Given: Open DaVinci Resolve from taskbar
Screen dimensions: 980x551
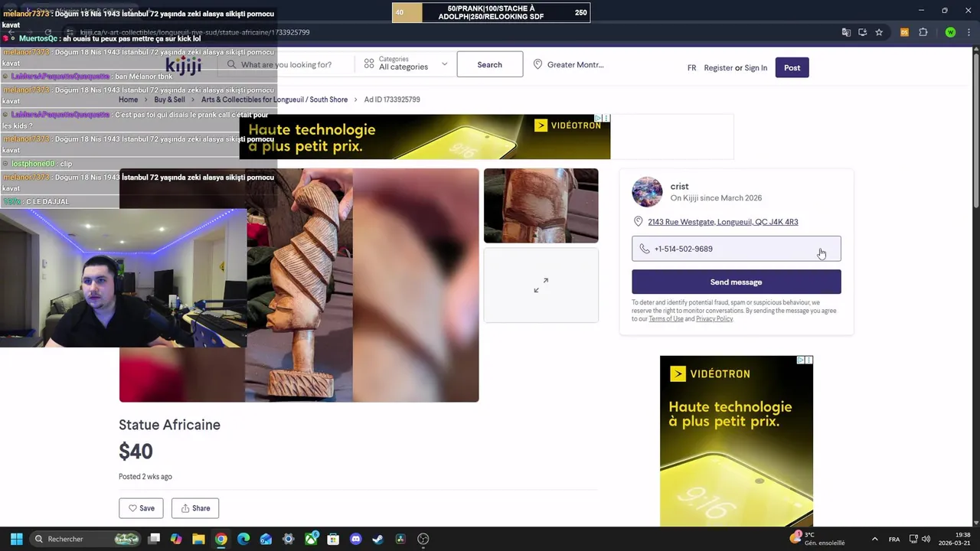Looking at the screenshot, I should [400, 539].
